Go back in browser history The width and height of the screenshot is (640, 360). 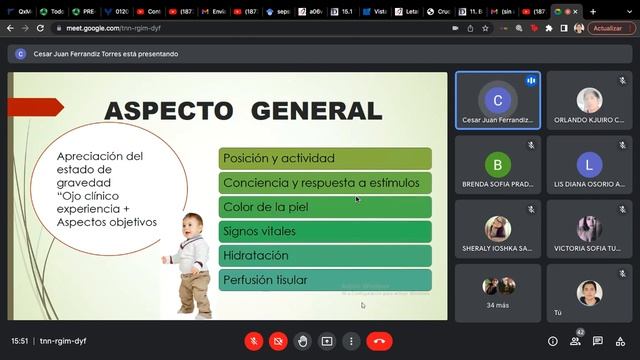pyautogui.click(x=10, y=28)
